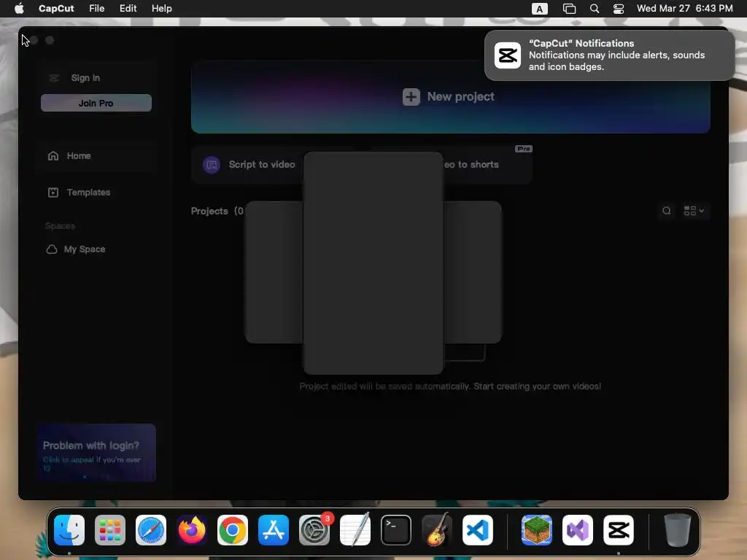Image resolution: width=747 pixels, height=560 pixels.
Task: Click the plus icon beside New project
Action: 411,97
